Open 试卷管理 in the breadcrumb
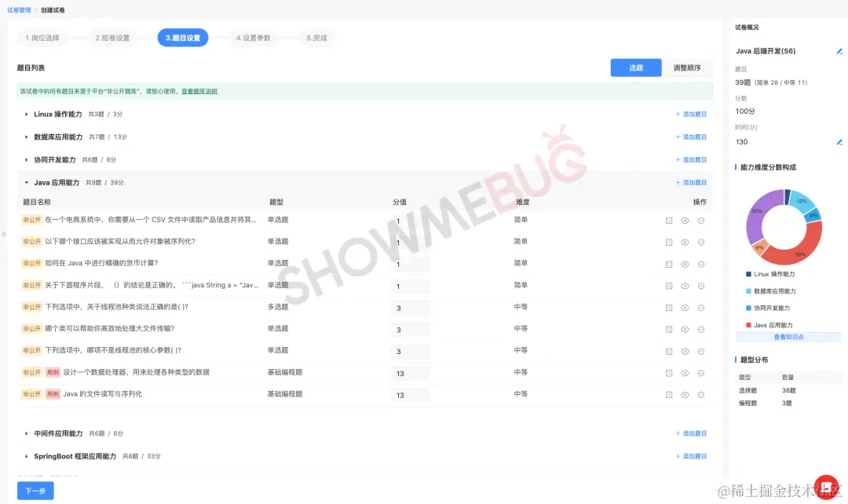The width and height of the screenshot is (848, 504). pyautogui.click(x=19, y=10)
